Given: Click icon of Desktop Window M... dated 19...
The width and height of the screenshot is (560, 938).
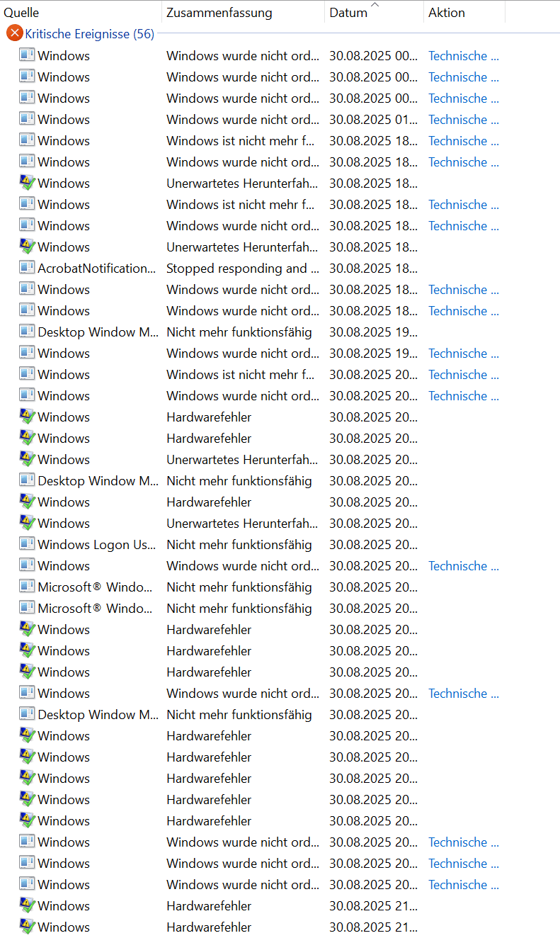Looking at the screenshot, I should 27,332.
